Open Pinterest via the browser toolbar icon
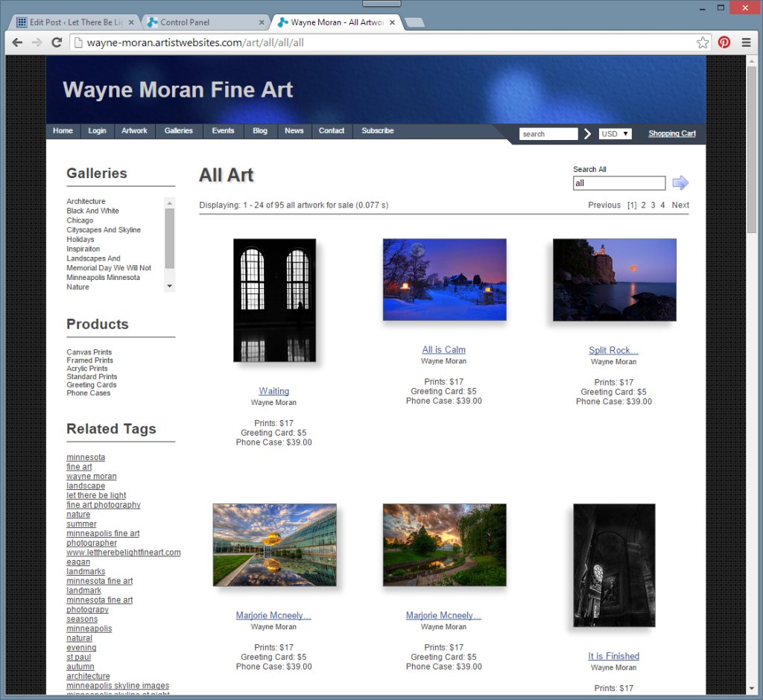Screen dimensions: 763x700 (724, 42)
